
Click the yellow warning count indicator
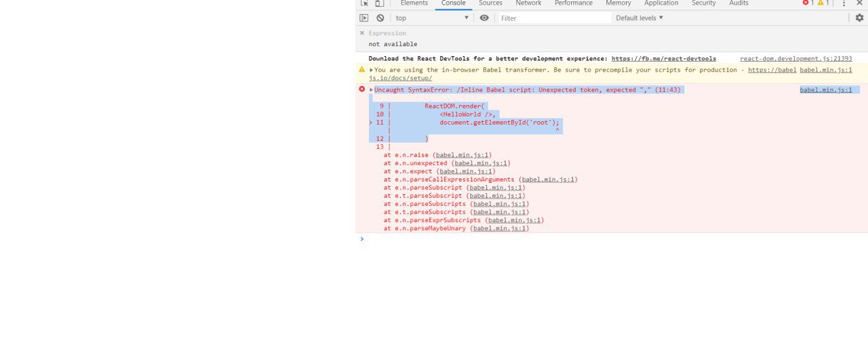(823, 3)
